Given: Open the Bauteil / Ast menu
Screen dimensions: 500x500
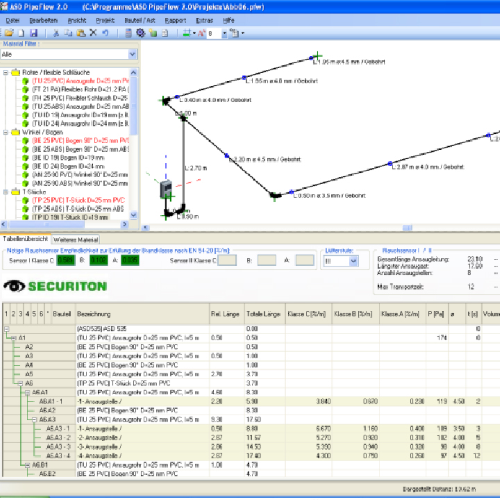Looking at the screenshot, I should click(140, 21).
